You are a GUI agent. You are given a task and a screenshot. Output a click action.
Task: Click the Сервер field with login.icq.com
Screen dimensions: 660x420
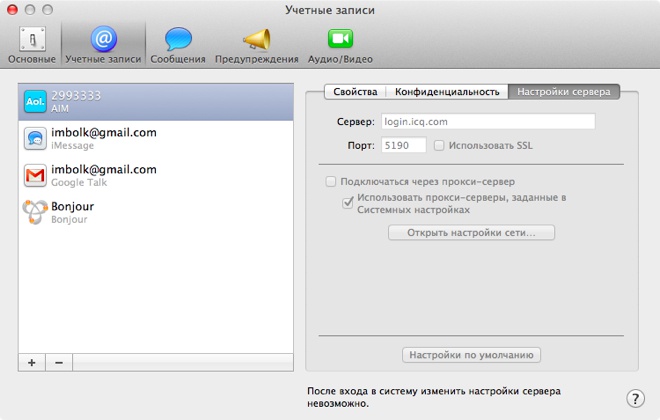coord(488,122)
